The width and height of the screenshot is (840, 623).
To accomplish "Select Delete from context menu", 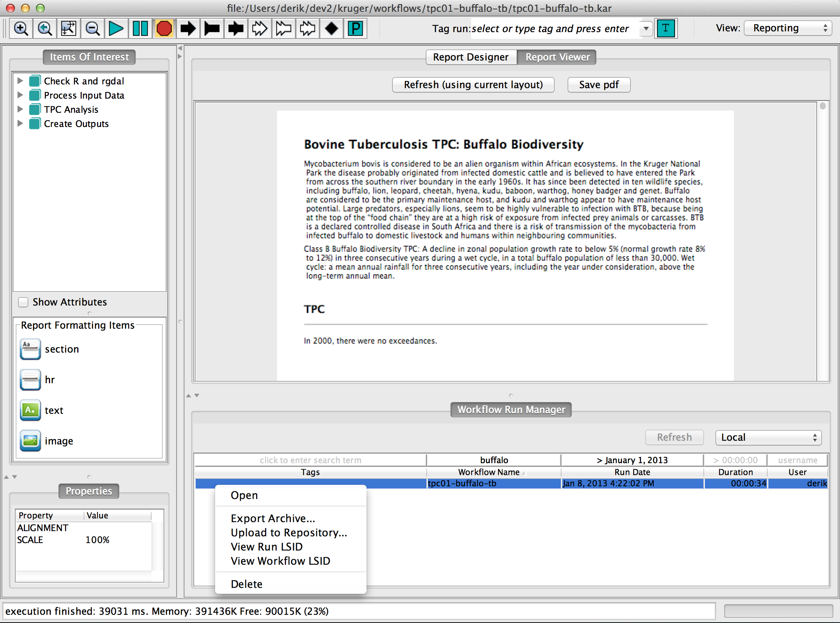I will [x=247, y=584].
